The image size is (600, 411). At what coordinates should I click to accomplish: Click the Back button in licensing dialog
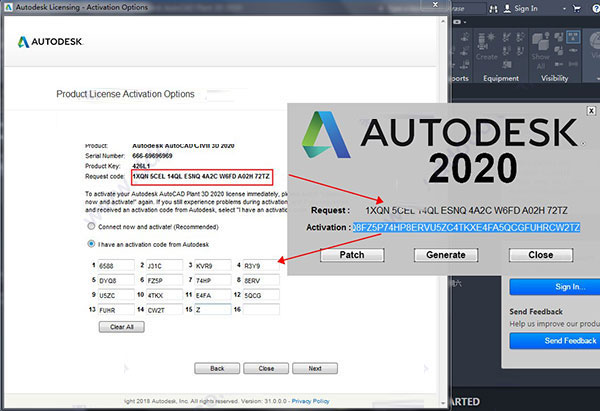(217, 368)
